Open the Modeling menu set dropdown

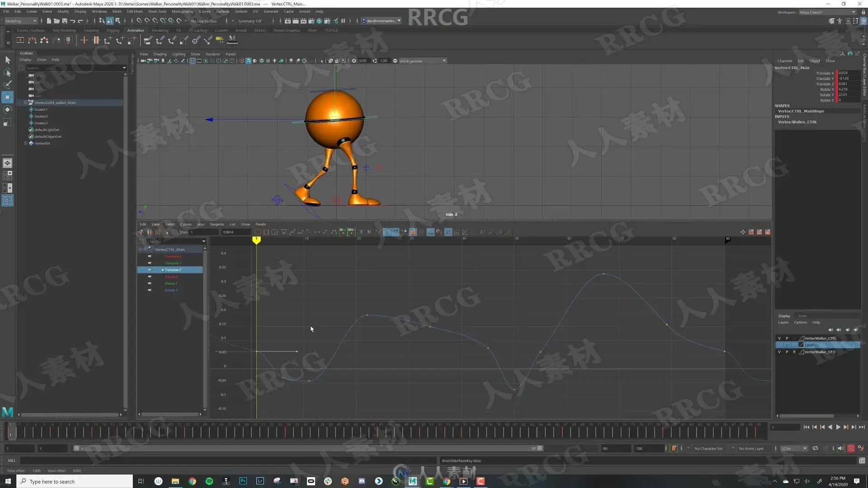click(21, 21)
